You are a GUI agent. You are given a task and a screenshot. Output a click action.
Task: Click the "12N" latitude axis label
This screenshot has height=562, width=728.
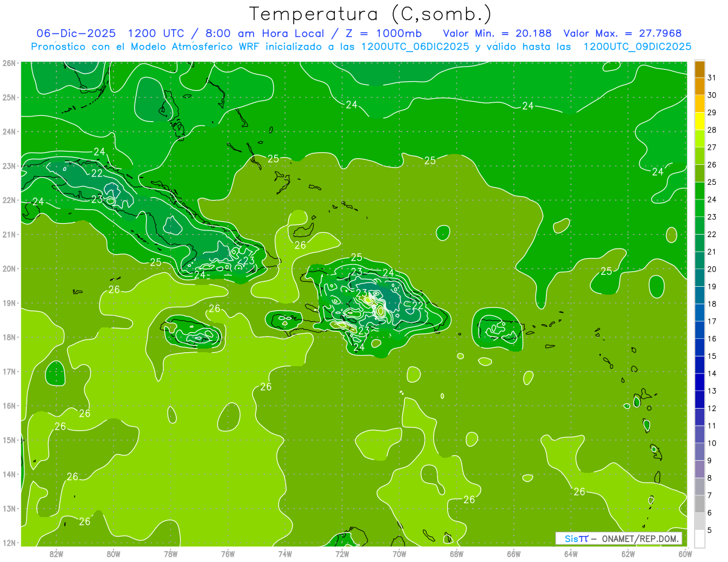tap(9, 543)
